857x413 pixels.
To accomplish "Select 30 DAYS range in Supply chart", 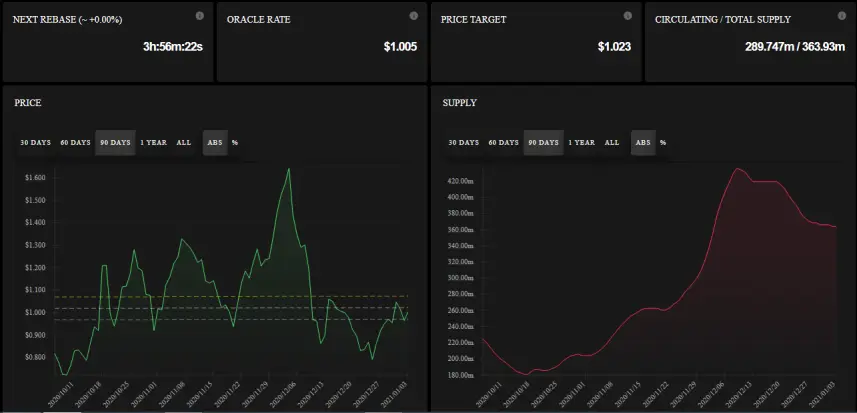I will (463, 143).
